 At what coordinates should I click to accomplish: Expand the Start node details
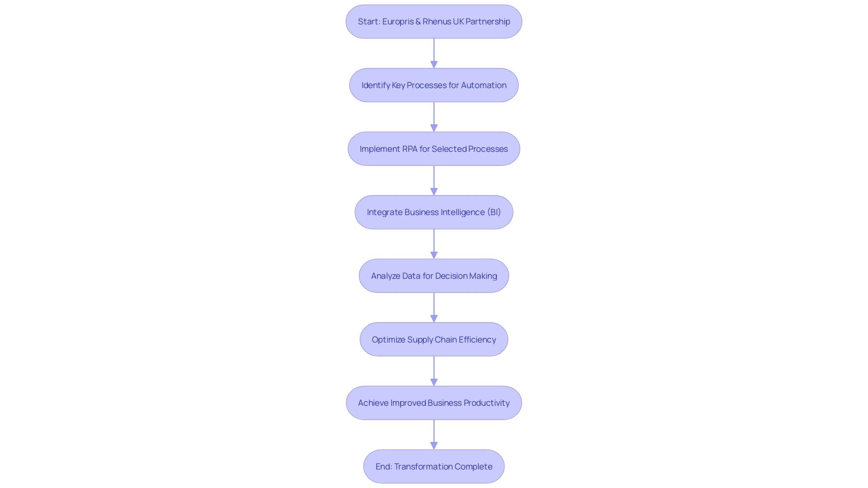click(434, 21)
